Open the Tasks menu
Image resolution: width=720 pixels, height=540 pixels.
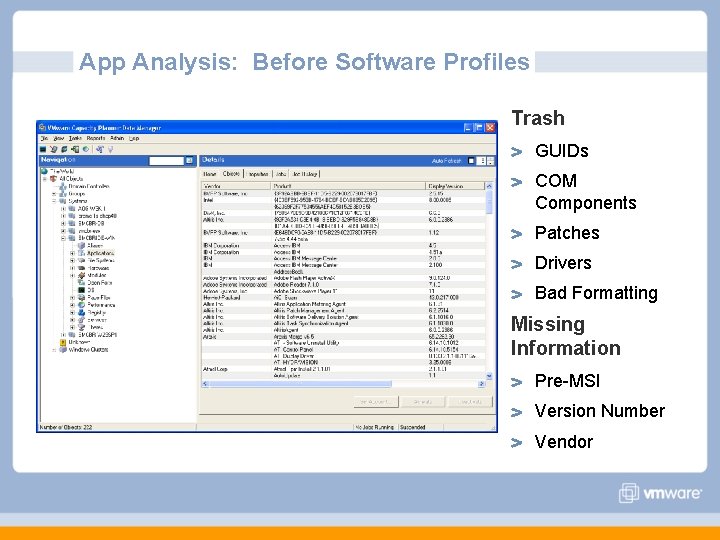[x=75, y=138]
